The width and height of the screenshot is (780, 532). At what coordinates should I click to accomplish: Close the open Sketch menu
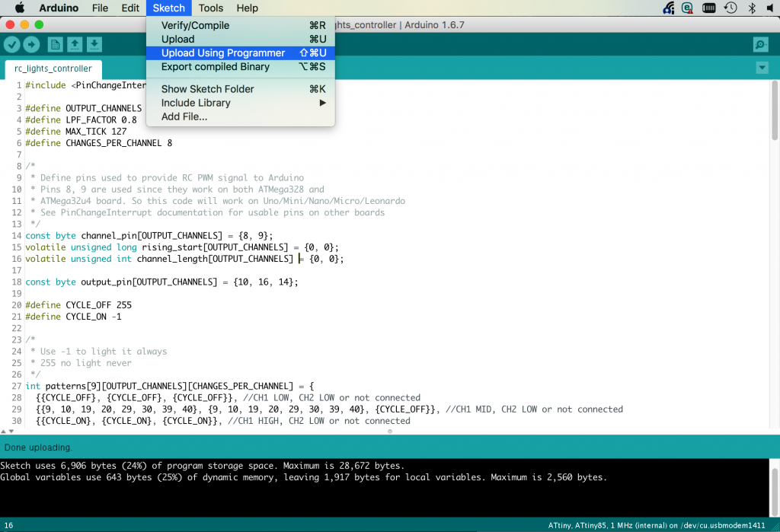coord(168,8)
